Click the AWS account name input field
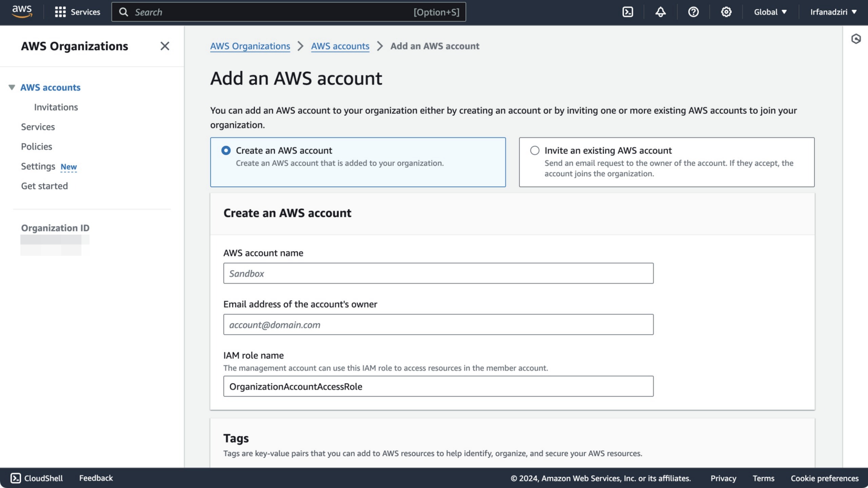The width and height of the screenshot is (868, 488). tap(438, 273)
